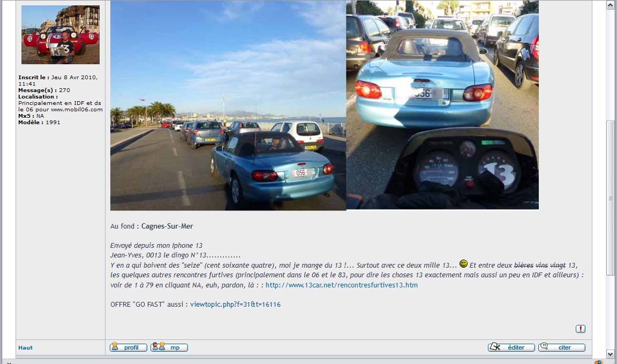
Task: Click the user avatar with red cars
Action: point(60,35)
